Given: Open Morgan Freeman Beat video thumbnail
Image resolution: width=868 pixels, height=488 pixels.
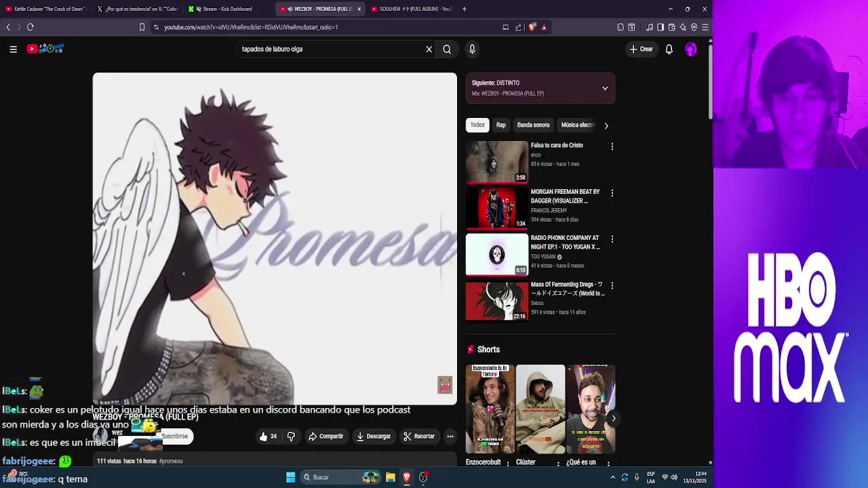Looking at the screenshot, I should [x=496, y=208].
